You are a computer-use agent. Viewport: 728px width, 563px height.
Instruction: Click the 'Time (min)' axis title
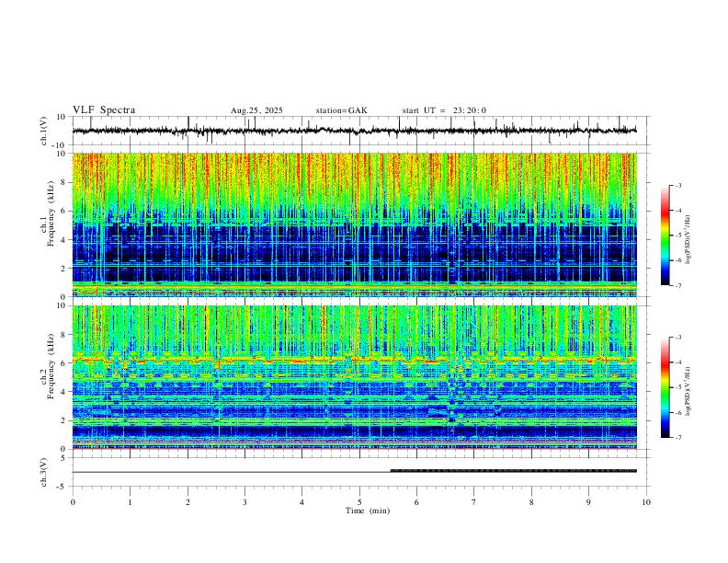368,511
